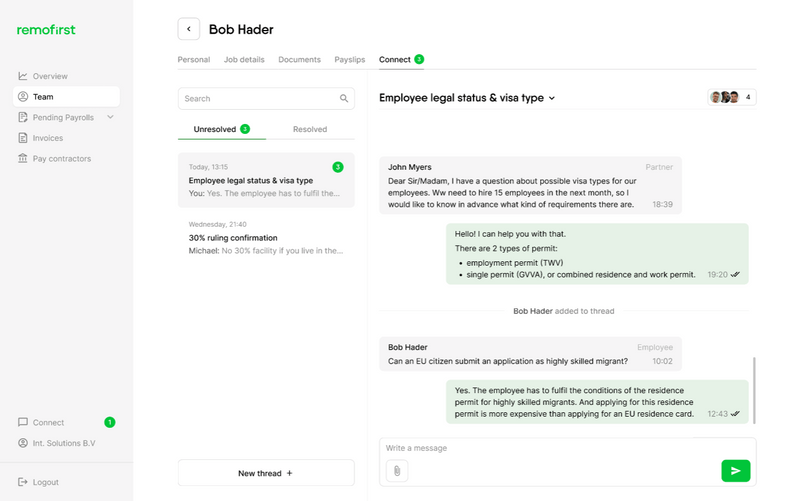This screenshot has height=501, width=800.
Task: Switch to the Resolved threads tab
Action: point(310,129)
